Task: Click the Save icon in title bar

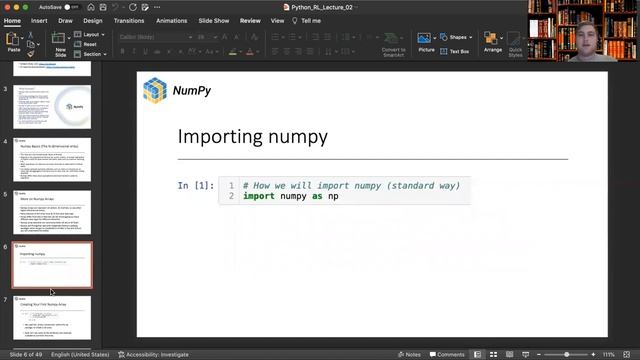Action: pos(103,7)
